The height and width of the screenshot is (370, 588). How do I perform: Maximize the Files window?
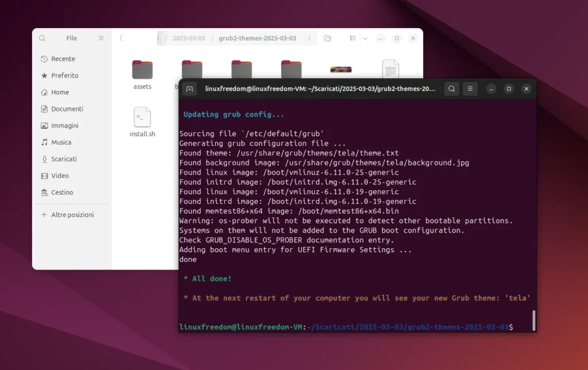coord(397,38)
